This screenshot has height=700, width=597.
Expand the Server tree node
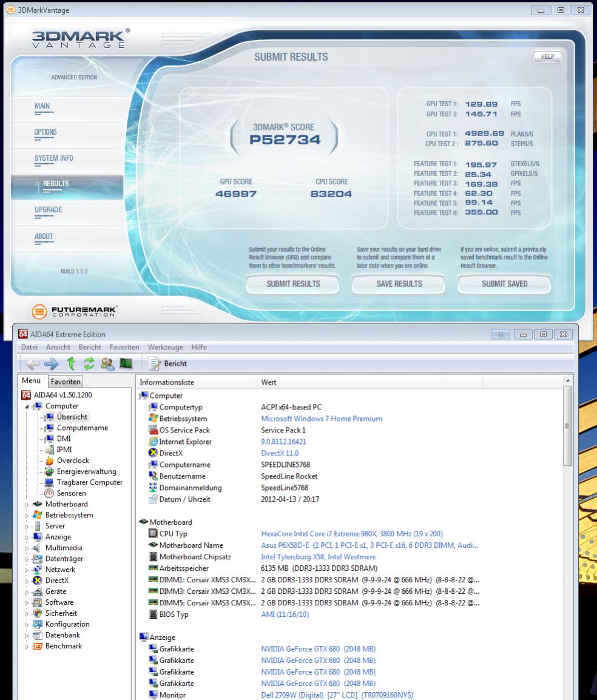(27, 527)
